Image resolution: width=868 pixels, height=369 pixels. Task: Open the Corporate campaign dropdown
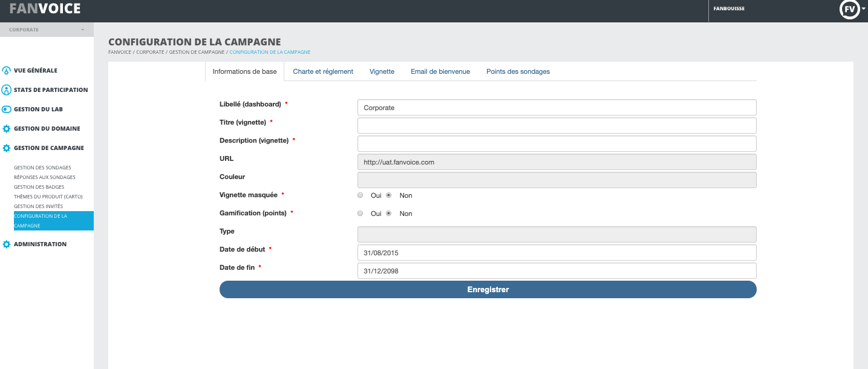(x=47, y=30)
